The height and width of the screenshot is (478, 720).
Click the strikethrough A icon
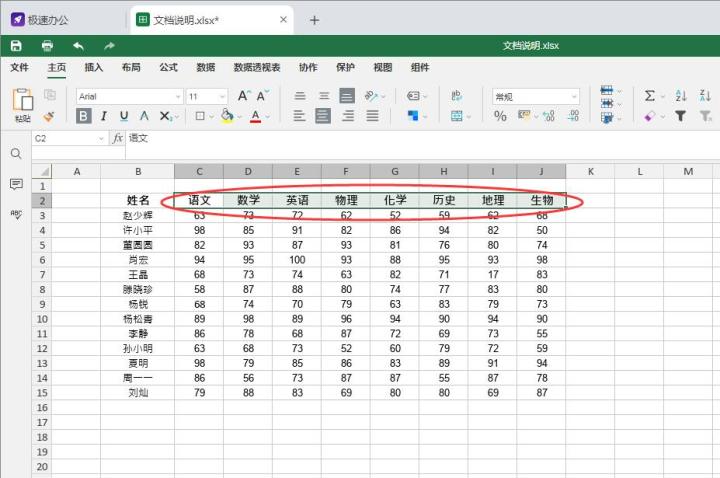(x=144, y=116)
